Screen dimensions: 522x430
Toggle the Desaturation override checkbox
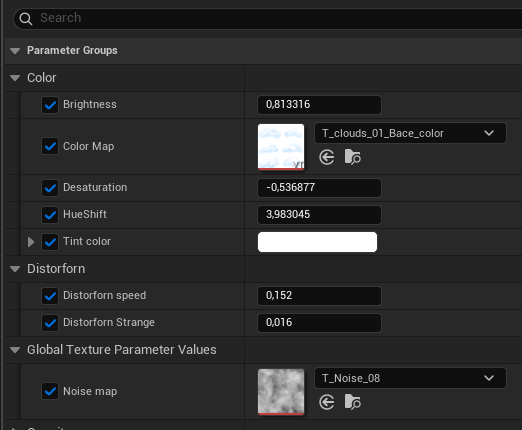coord(50,188)
